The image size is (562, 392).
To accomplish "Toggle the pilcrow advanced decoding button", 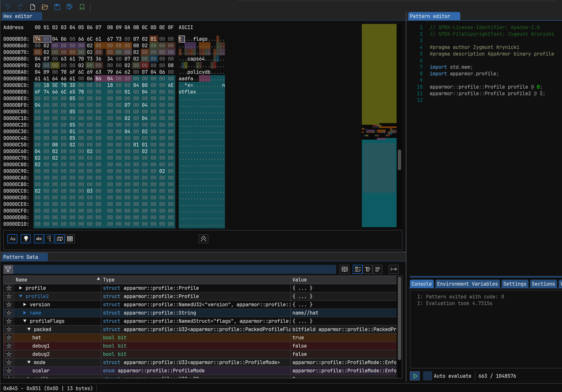I will pyautogui.click(x=49, y=239).
